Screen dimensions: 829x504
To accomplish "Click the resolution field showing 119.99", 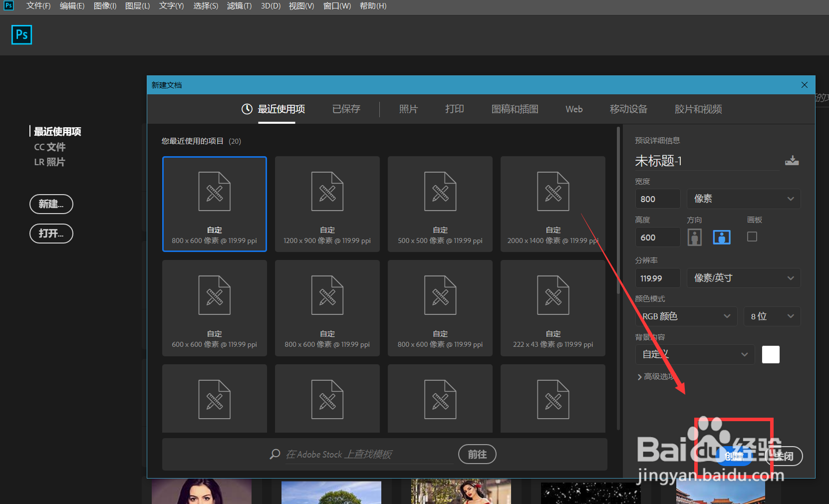I will [x=657, y=278].
